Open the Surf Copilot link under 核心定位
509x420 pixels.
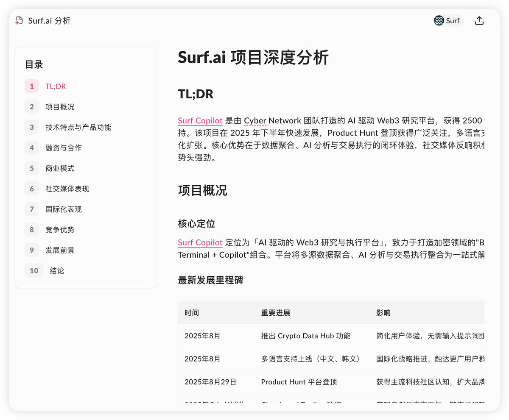[200, 242]
